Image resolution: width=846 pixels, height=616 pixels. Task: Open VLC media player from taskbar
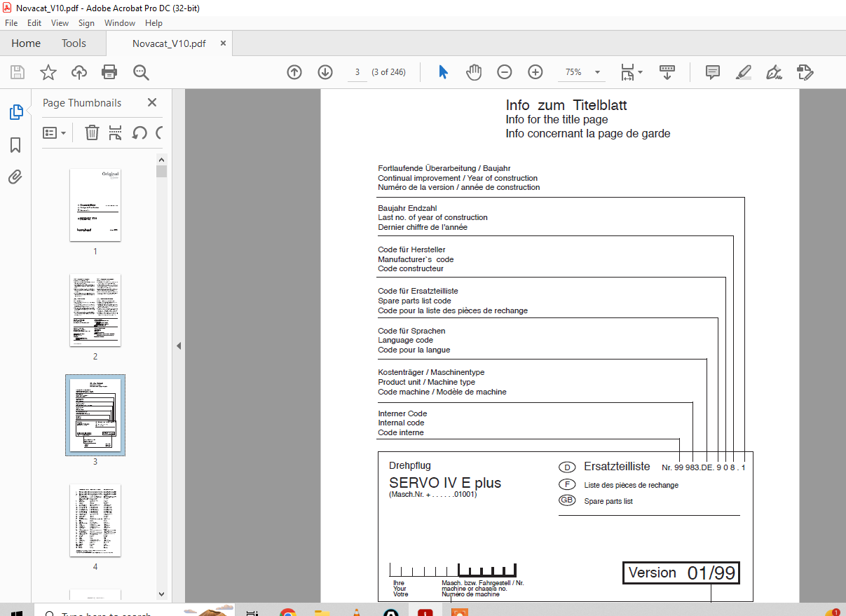(x=356, y=611)
